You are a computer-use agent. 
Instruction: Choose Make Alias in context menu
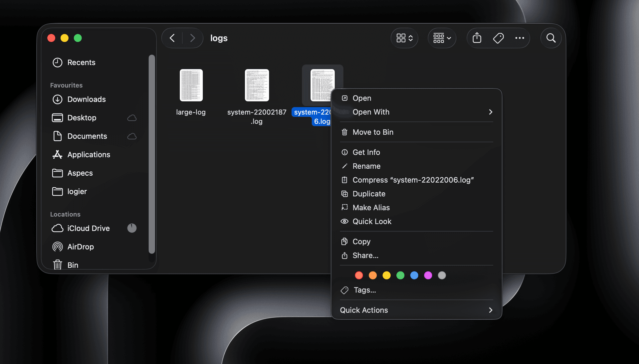(416, 208)
